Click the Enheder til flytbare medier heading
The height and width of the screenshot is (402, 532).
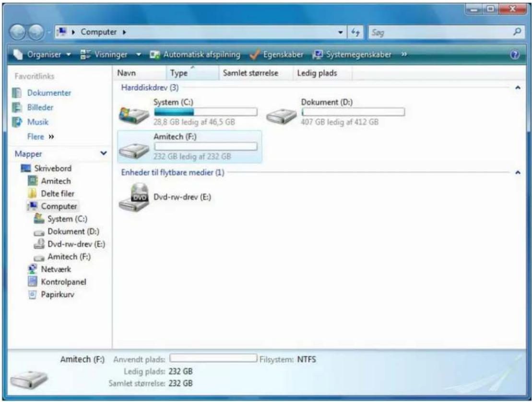(x=173, y=172)
